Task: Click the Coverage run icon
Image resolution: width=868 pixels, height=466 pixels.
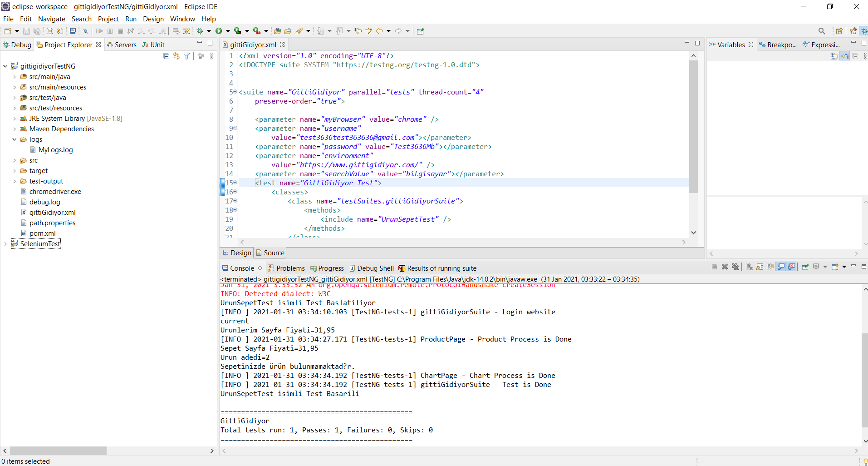Action: point(238,31)
